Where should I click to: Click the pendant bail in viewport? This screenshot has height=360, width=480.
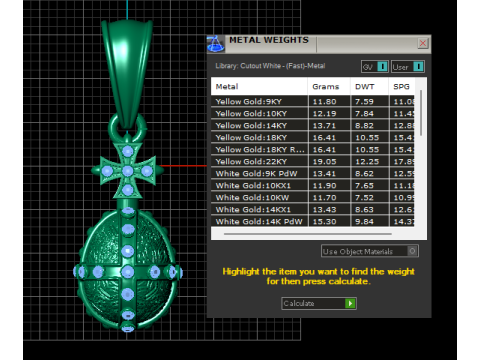pos(128,73)
